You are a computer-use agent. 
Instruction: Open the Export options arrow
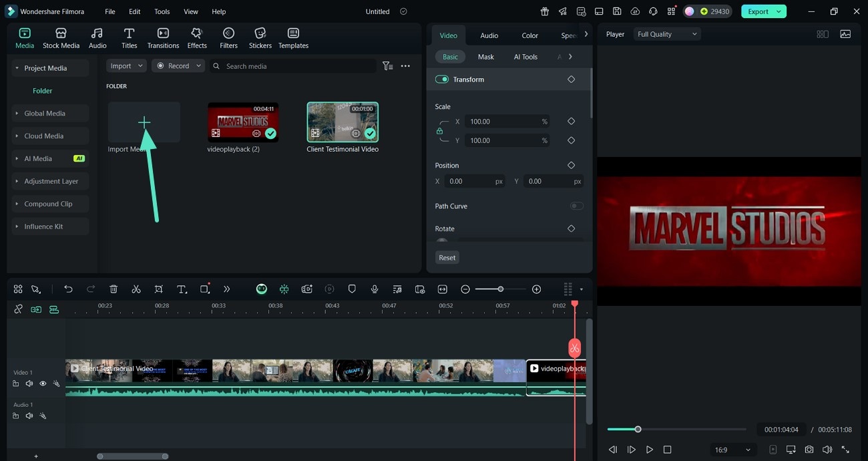coord(779,11)
